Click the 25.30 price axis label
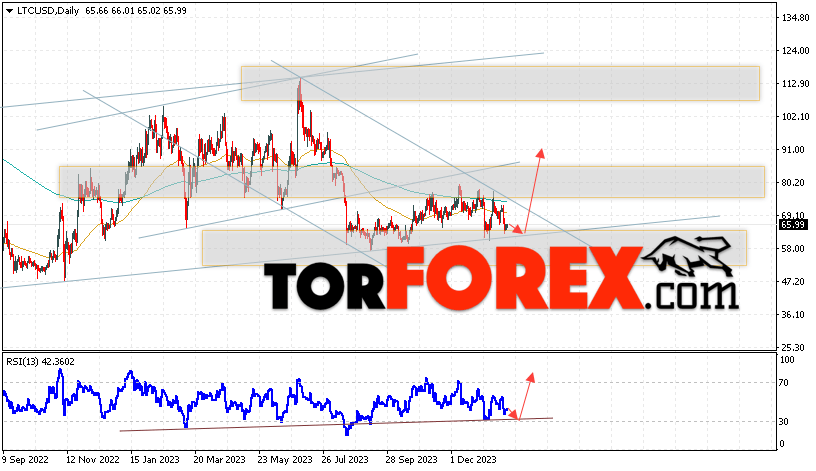 (794, 348)
